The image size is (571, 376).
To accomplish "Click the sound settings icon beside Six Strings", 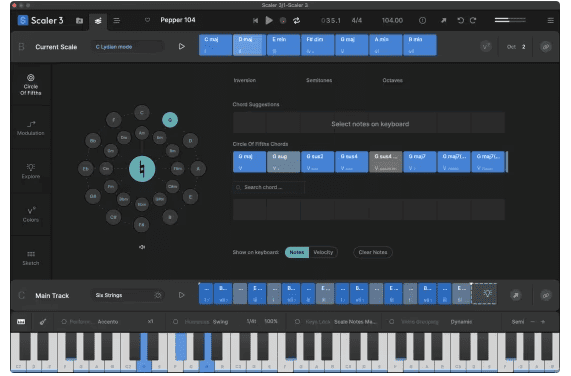I will [x=158, y=295].
